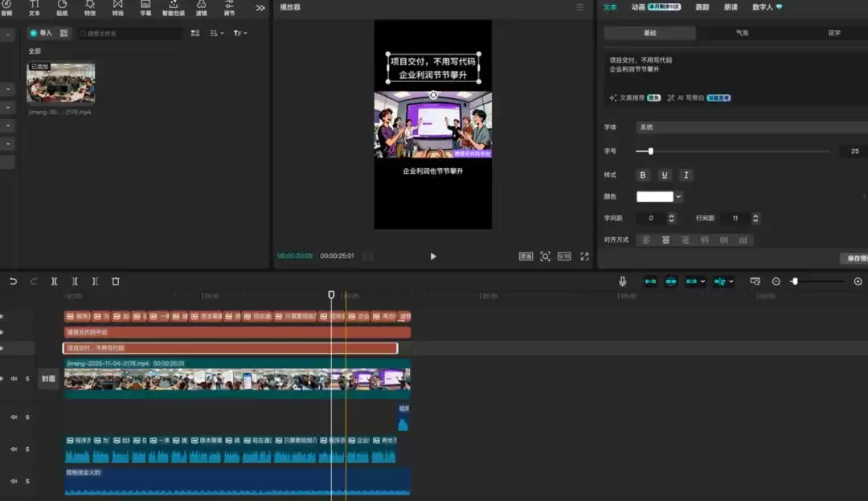Open the 转场 transitions panel
Image resolution: width=868 pixels, height=501 pixels.
coord(117,7)
